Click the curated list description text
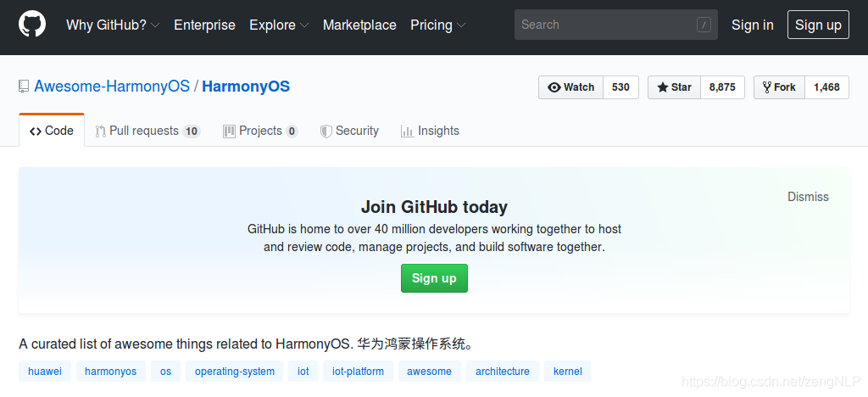Image resolution: width=868 pixels, height=397 pixels. point(248,344)
